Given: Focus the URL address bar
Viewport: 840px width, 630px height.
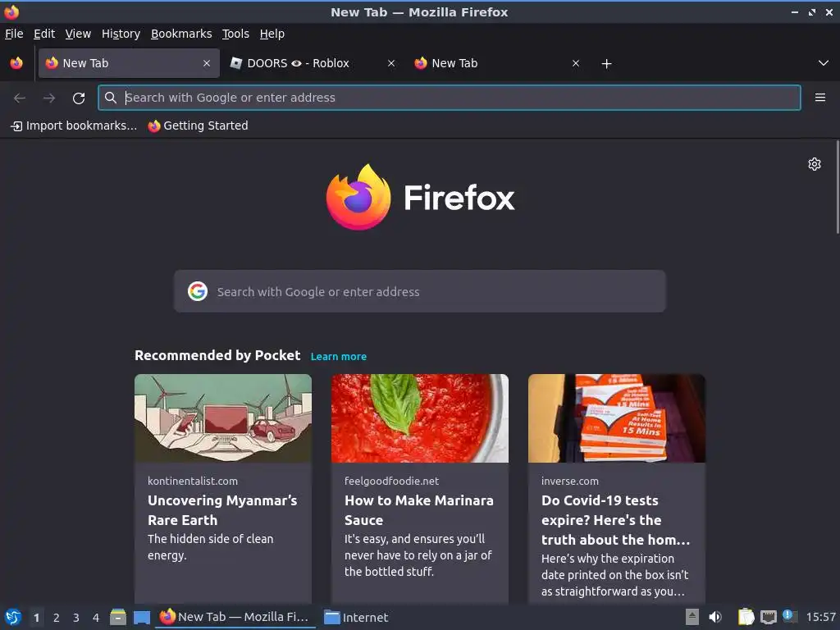Looking at the screenshot, I should (x=450, y=98).
